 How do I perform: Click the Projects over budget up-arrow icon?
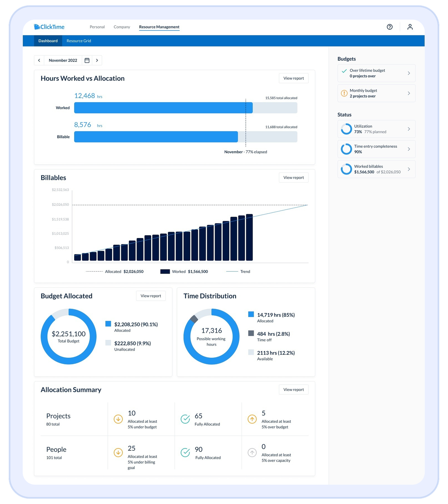(252, 419)
